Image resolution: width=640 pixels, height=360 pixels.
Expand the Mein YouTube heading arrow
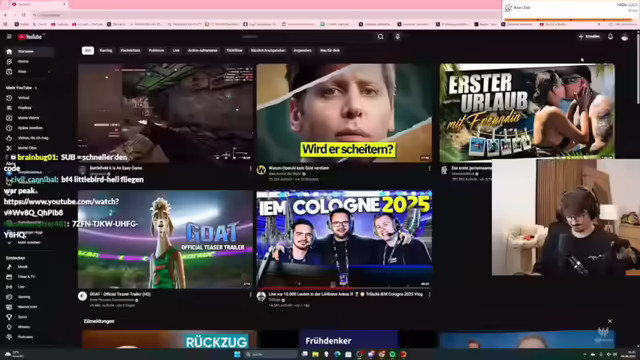(x=36, y=88)
